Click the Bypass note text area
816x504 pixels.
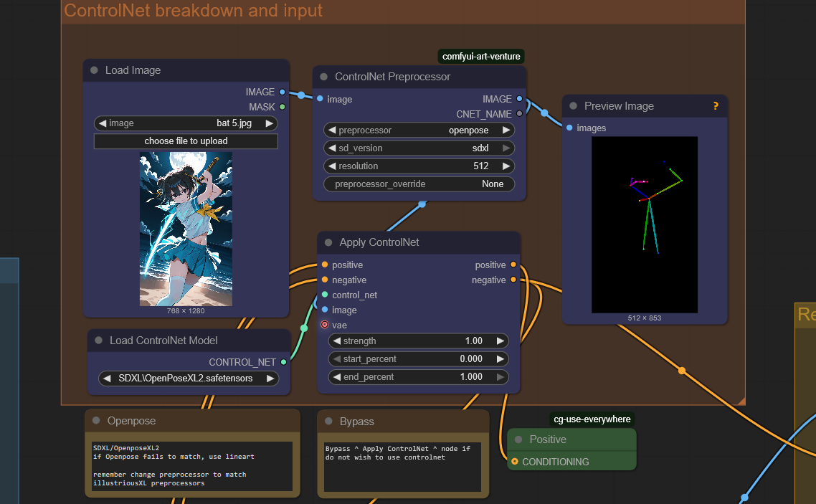402,467
